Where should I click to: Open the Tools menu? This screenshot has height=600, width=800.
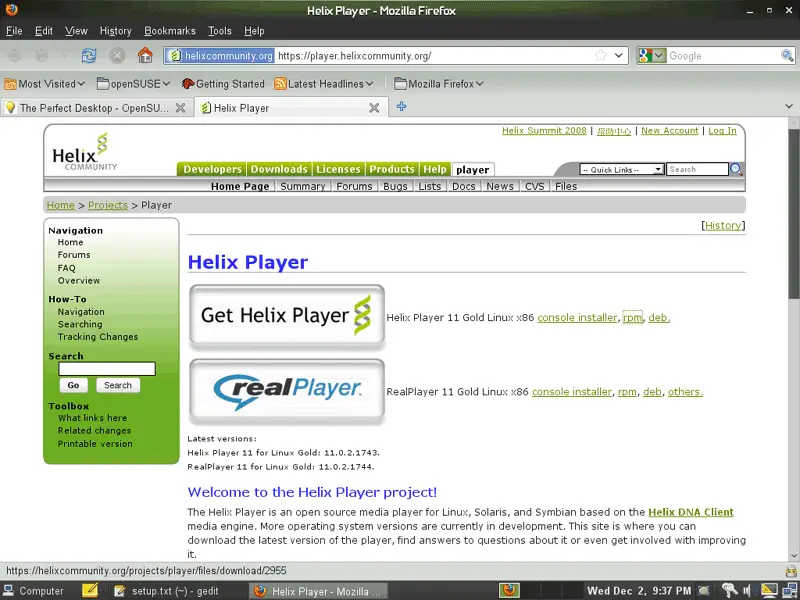pyautogui.click(x=220, y=31)
